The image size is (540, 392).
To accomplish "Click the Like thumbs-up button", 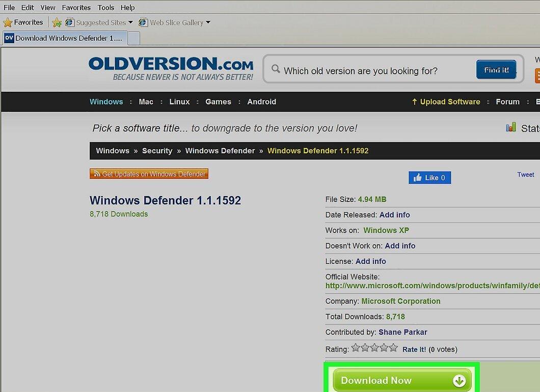I will (429, 178).
